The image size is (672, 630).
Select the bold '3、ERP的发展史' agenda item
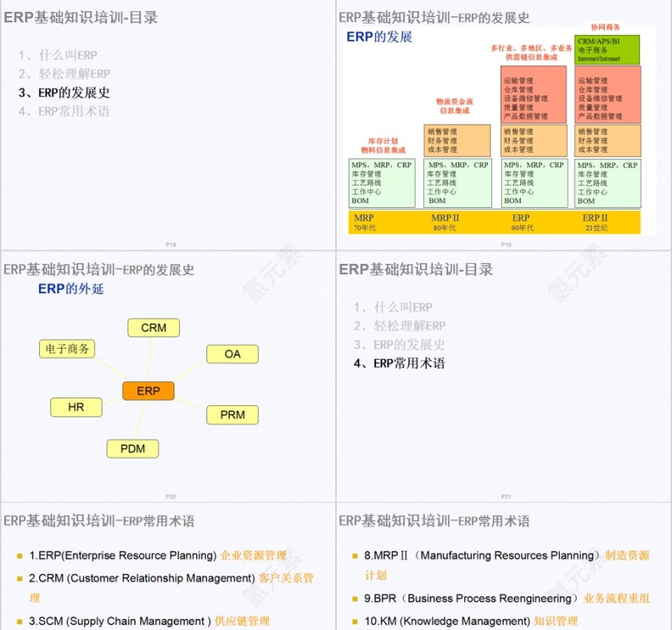coord(62,91)
